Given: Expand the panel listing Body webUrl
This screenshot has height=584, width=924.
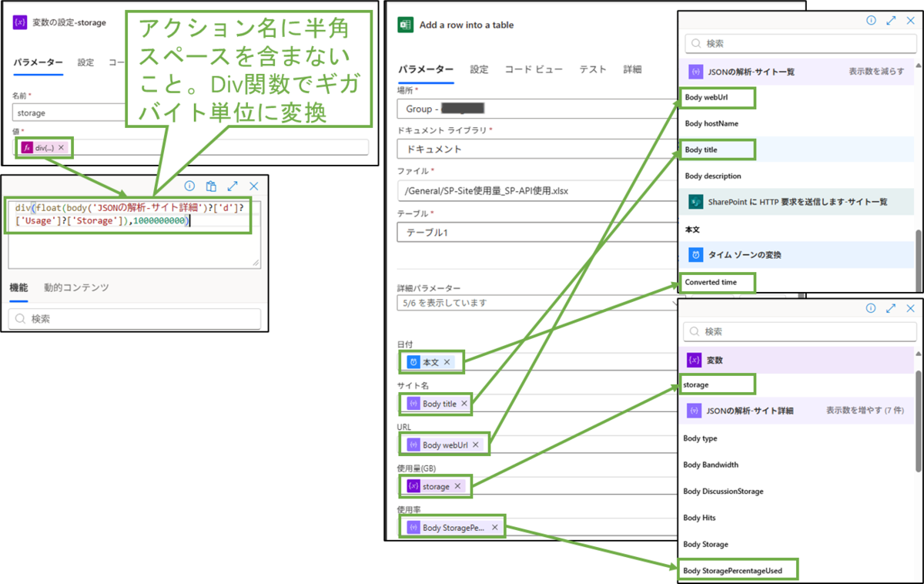Looking at the screenshot, I should pos(891,21).
